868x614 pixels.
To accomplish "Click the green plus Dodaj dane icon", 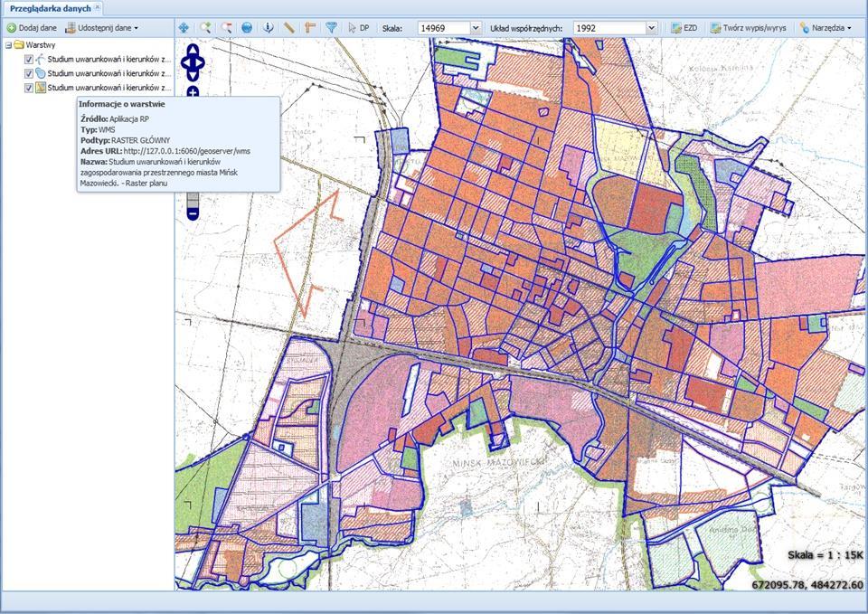I will (11, 28).
